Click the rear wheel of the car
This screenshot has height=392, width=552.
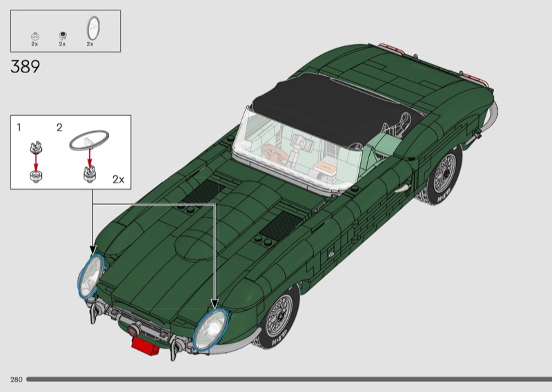click(x=442, y=175)
